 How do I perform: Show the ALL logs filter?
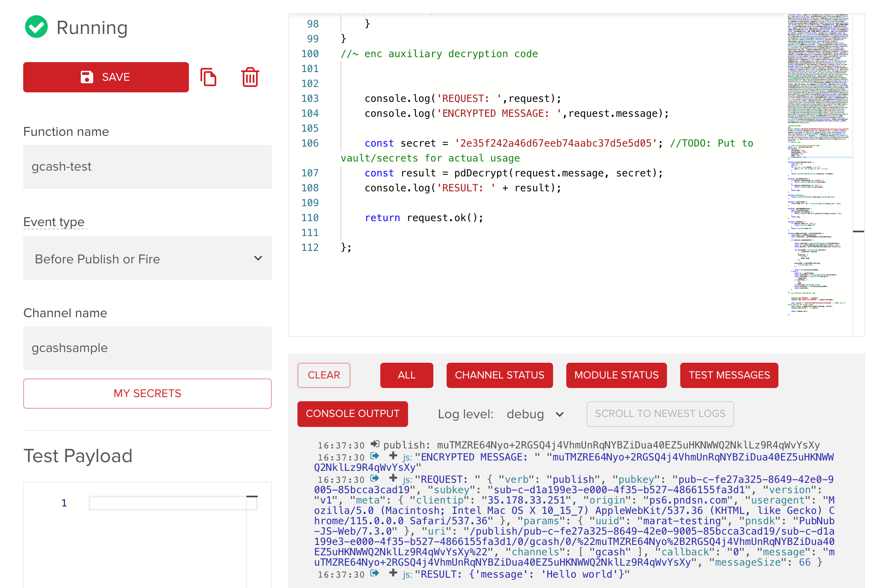coord(406,375)
